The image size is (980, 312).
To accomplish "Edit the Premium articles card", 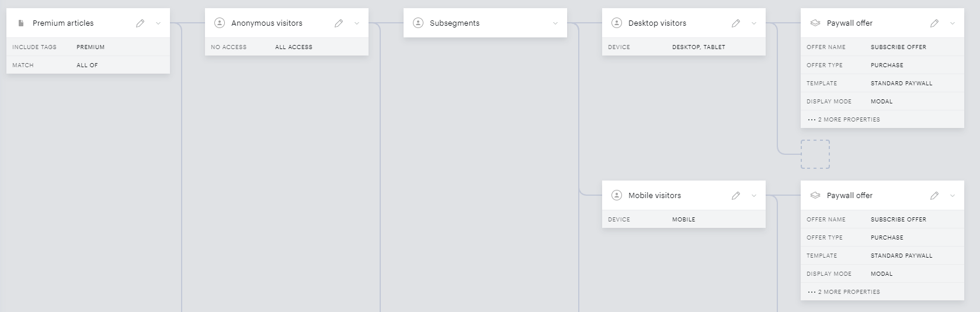I will [x=140, y=23].
